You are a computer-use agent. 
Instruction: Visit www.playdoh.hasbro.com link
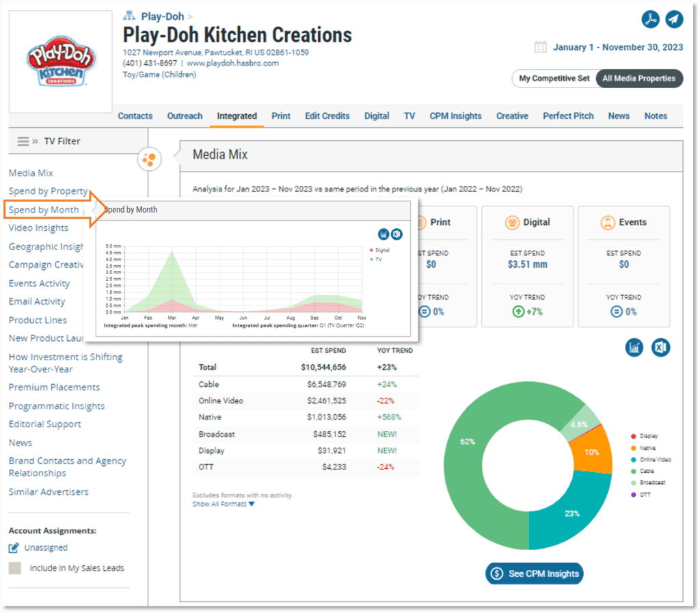click(x=232, y=64)
